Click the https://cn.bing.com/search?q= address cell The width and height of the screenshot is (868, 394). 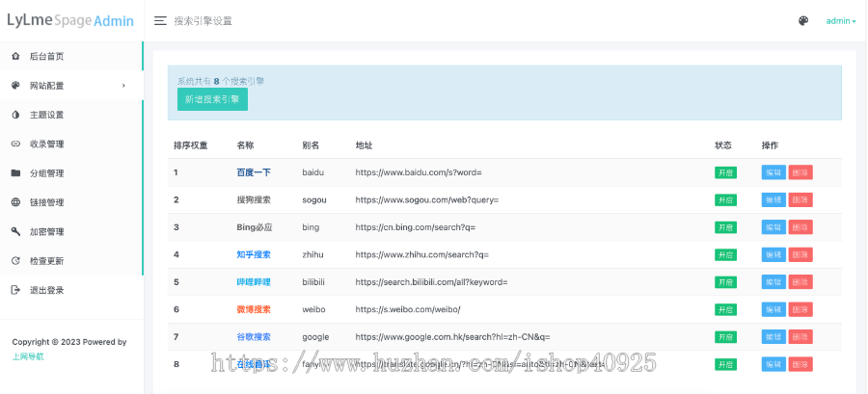pos(415,227)
